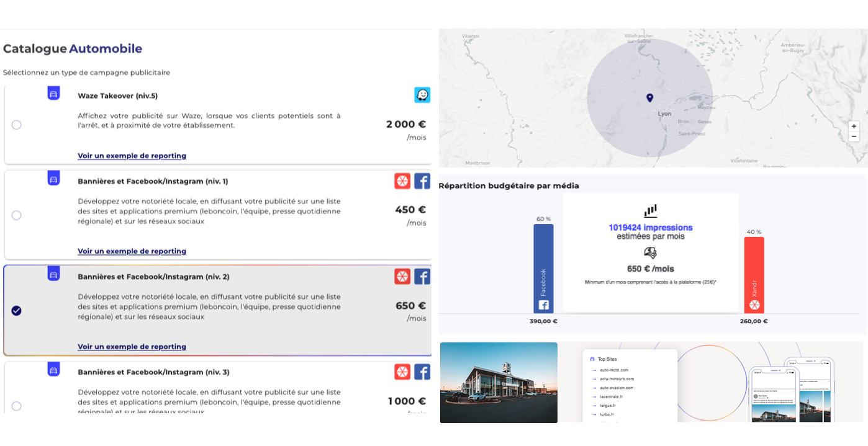Viewport: 868px width, 446px height.
Task: Select the Bannières et Facebook/Instagram niv. 1 radio
Action: pyautogui.click(x=16, y=215)
